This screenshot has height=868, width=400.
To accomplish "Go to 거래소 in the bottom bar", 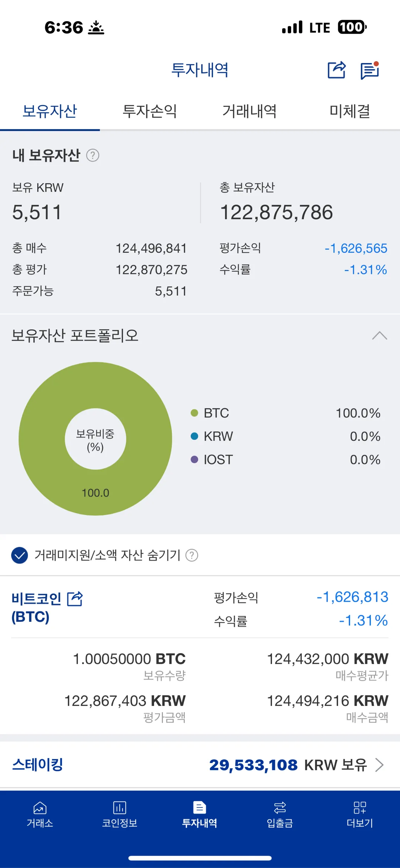I will (40, 814).
